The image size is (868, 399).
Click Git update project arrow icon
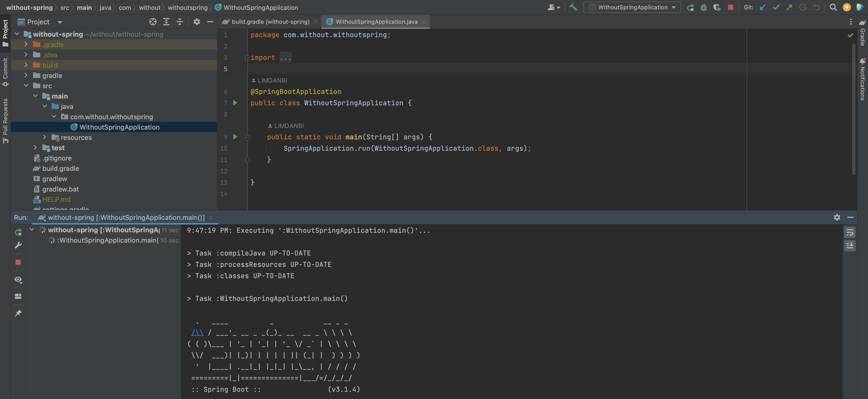pyautogui.click(x=763, y=7)
